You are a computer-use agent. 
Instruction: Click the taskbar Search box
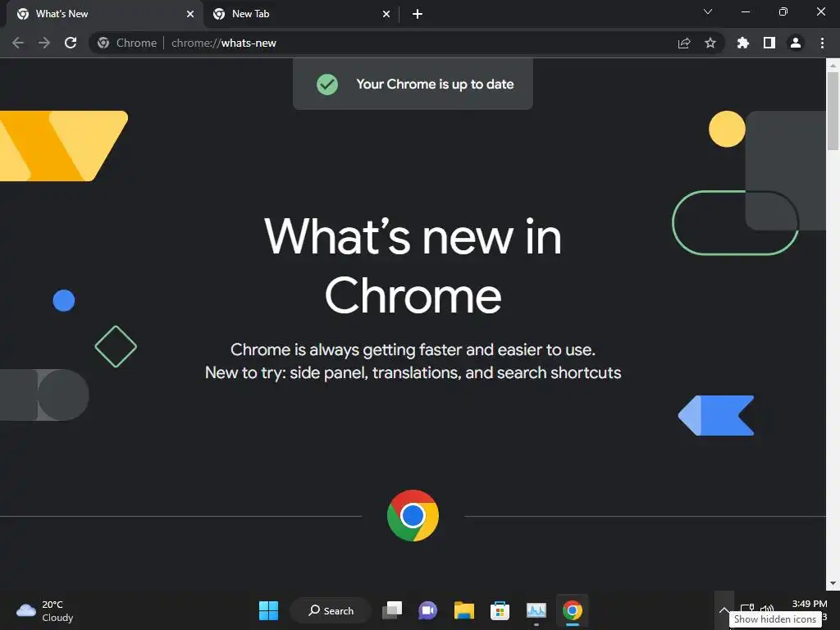(x=331, y=610)
